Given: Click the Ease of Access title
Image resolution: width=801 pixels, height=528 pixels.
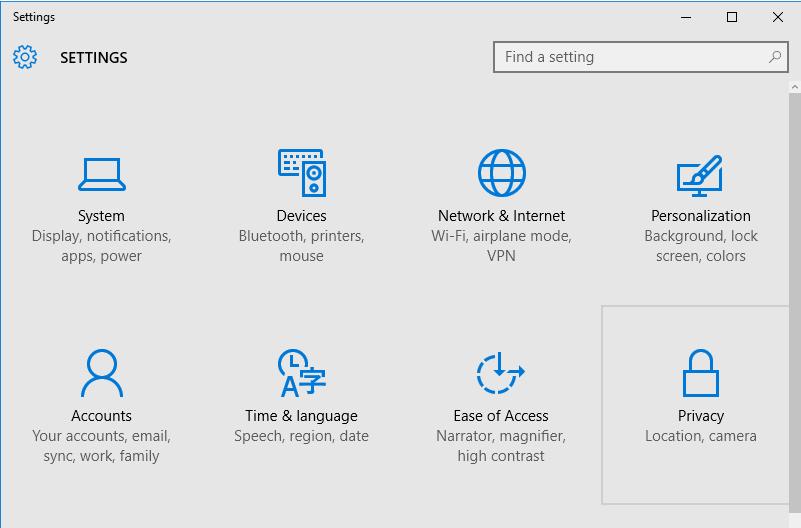Looking at the screenshot, I should coord(501,416).
